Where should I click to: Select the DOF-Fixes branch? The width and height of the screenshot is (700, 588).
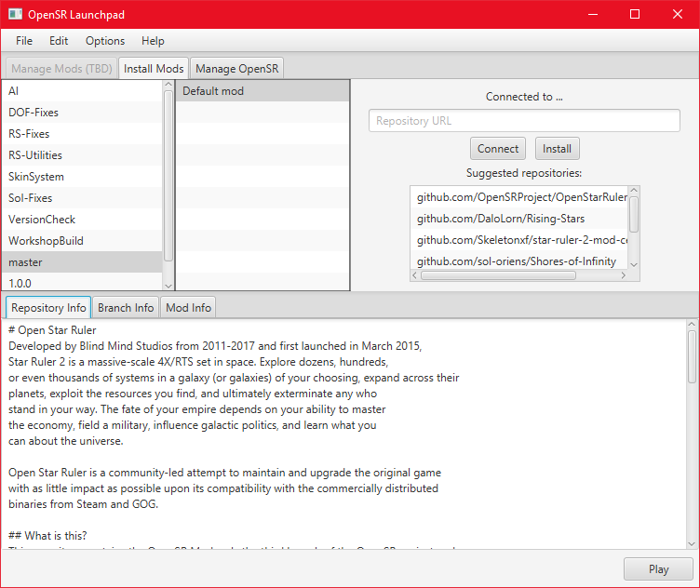(82, 113)
